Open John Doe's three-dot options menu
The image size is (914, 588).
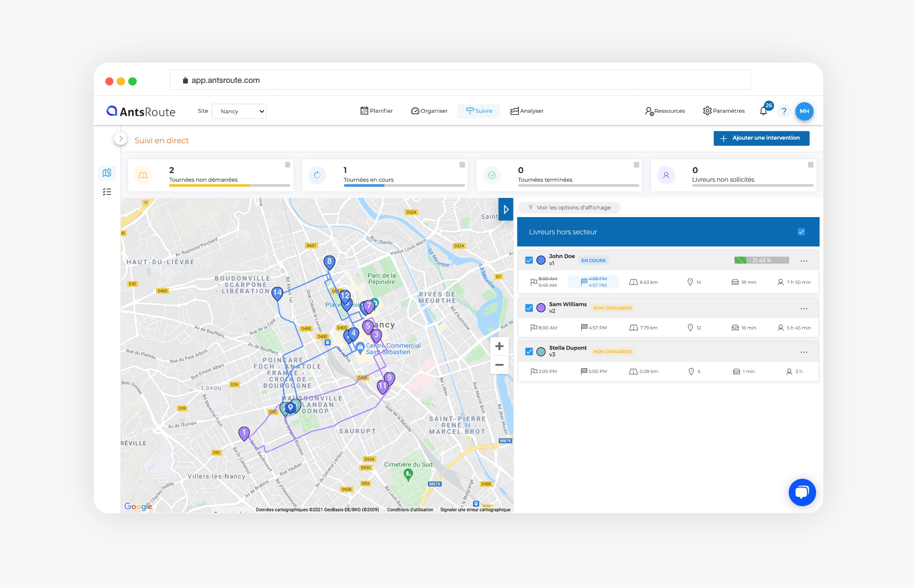click(x=804, y=261)
